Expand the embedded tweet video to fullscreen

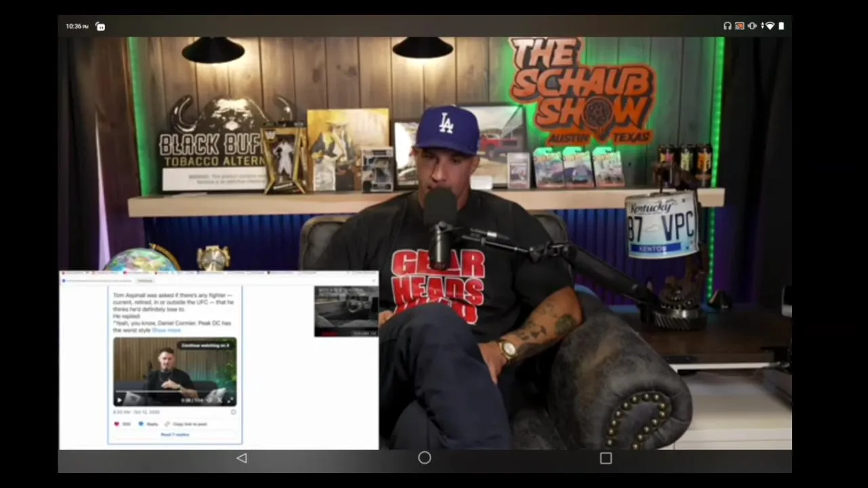click(230, 400)
